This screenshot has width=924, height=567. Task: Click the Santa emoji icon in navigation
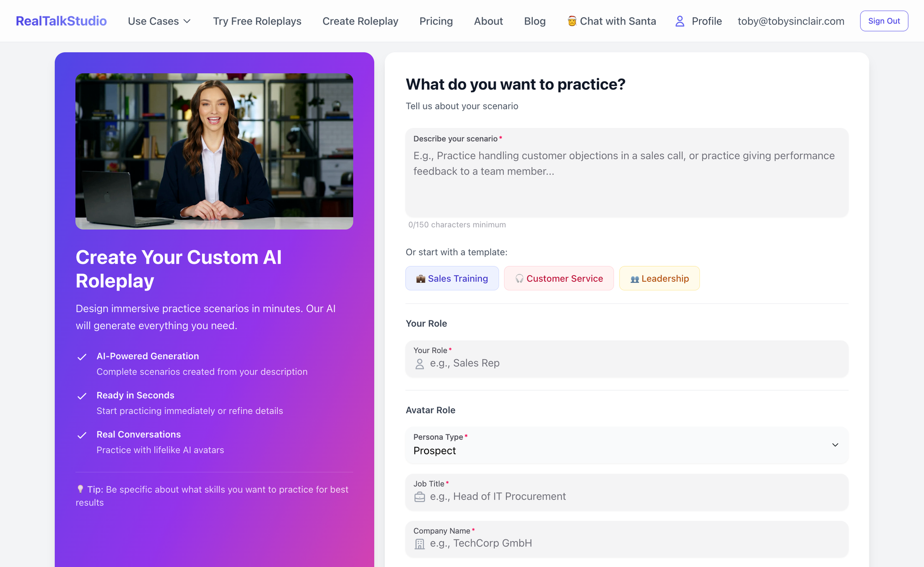[572, 21]
